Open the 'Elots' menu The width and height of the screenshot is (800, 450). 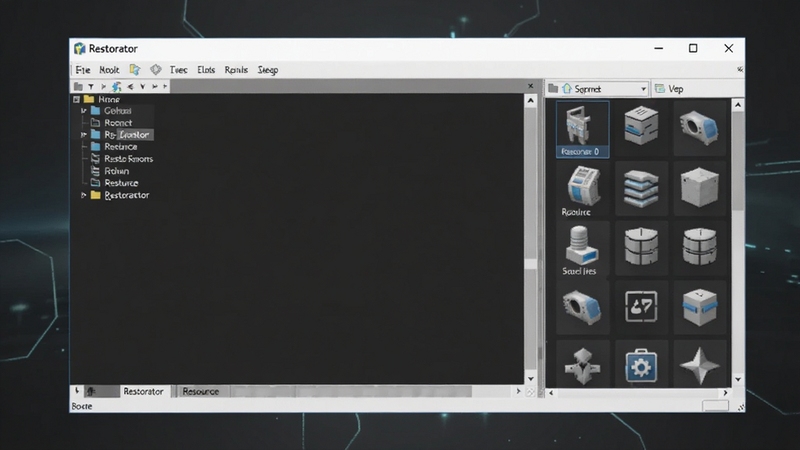[x=206, y=70]
